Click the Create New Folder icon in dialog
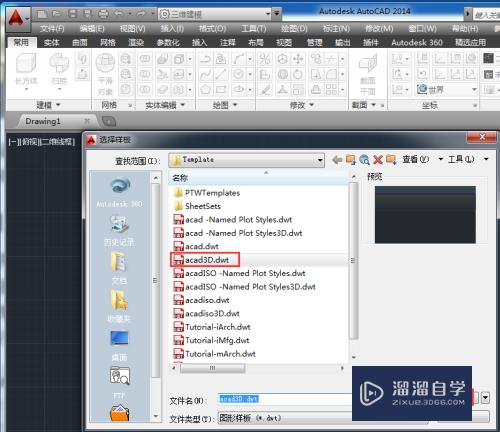 pos(391,160)
